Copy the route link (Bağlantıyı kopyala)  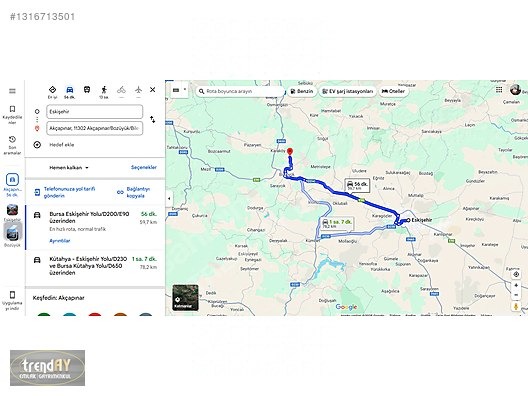pos(134,192)
